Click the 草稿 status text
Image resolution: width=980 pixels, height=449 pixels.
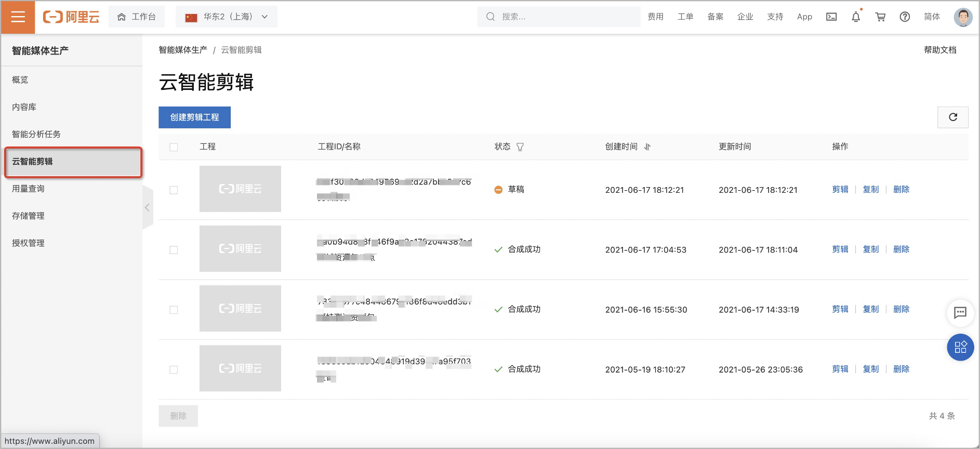(516, 190)
